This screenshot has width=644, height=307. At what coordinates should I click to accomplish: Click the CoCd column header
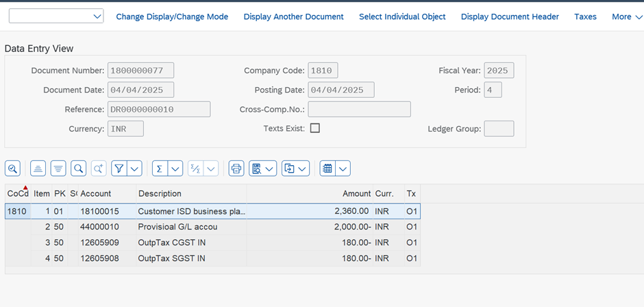coord(18,193)
